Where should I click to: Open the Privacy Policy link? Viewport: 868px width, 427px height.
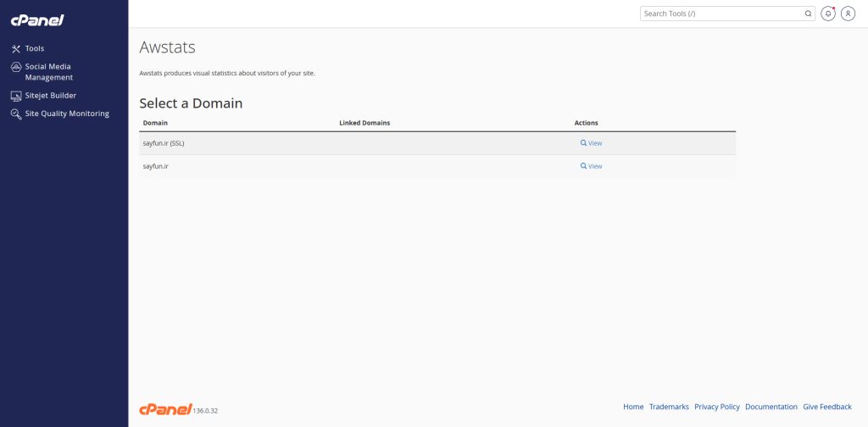717,407
